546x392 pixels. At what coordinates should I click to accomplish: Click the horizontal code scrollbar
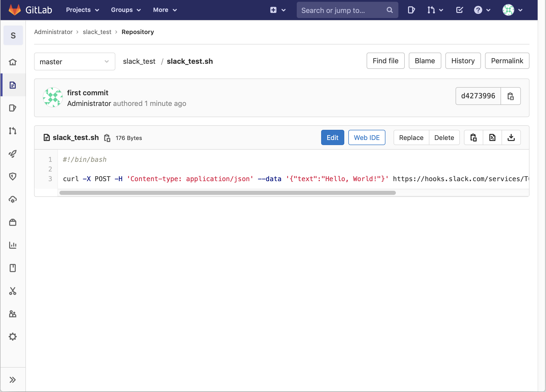pyautogui.click(x=227, y=193)
